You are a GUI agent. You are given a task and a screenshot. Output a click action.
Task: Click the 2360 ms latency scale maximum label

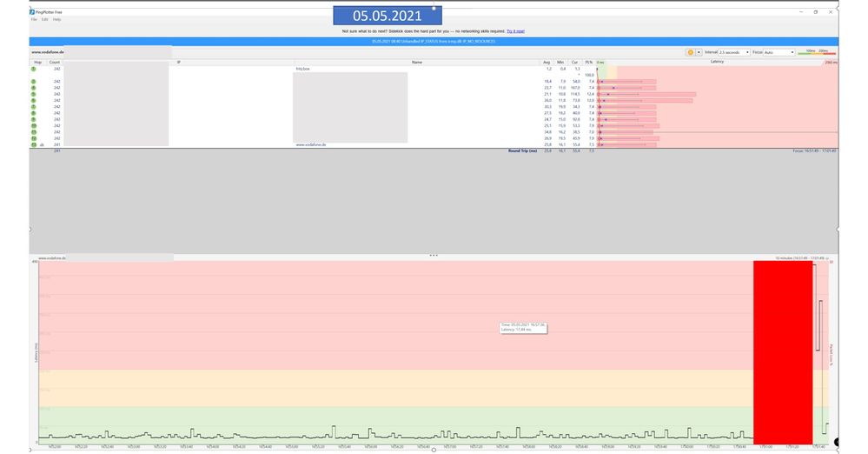[x=831, y=62]
